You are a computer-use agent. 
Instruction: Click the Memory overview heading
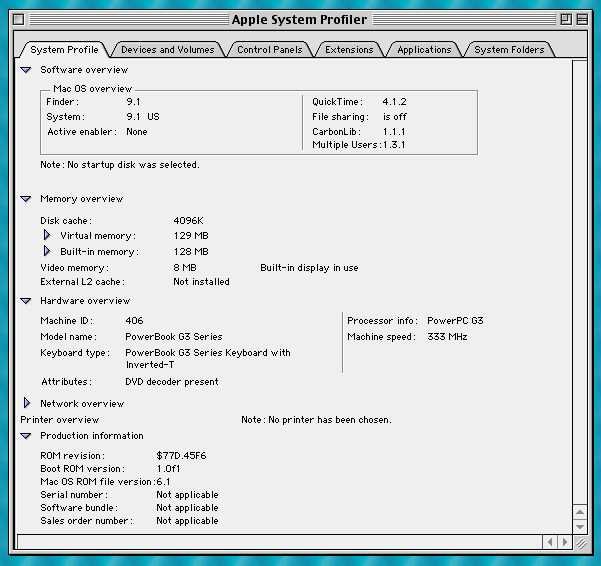(x=81, y=199)
